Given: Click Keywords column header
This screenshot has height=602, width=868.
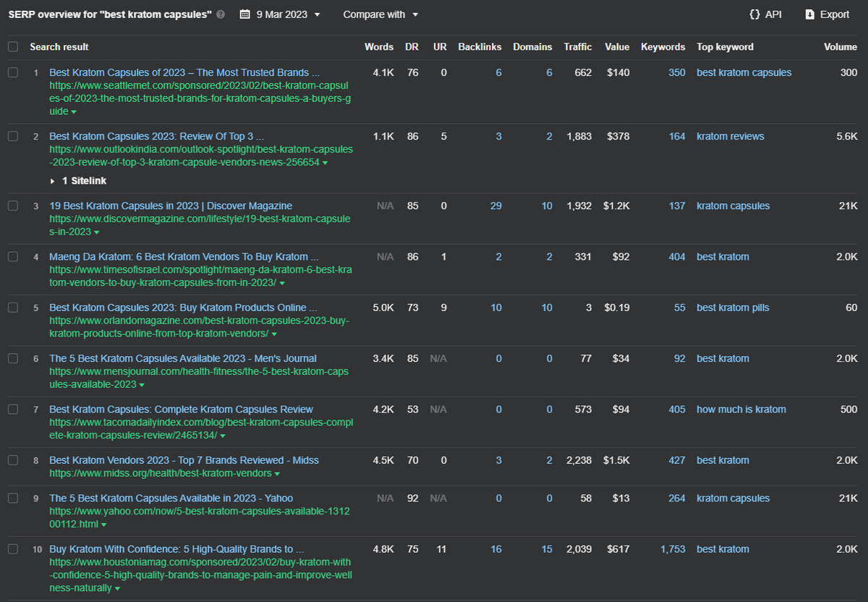Looking at the screenshot, I should [663, 46].
